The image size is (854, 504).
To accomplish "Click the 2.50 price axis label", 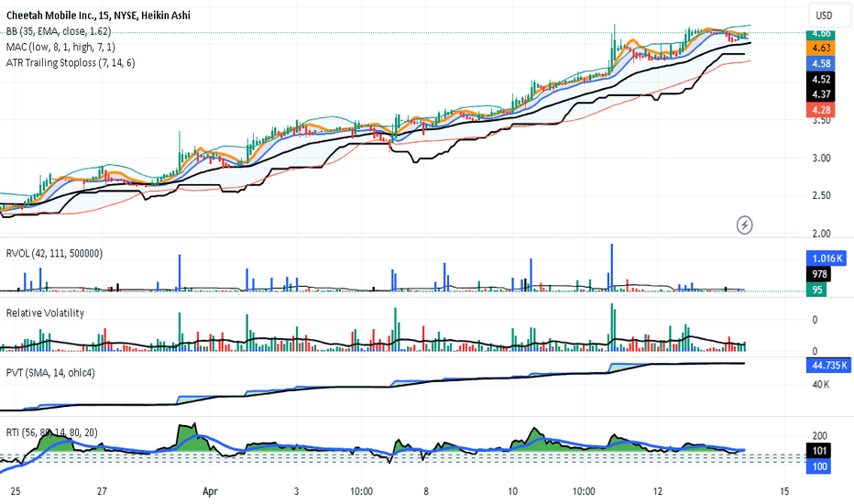I will tap(821, 195).
